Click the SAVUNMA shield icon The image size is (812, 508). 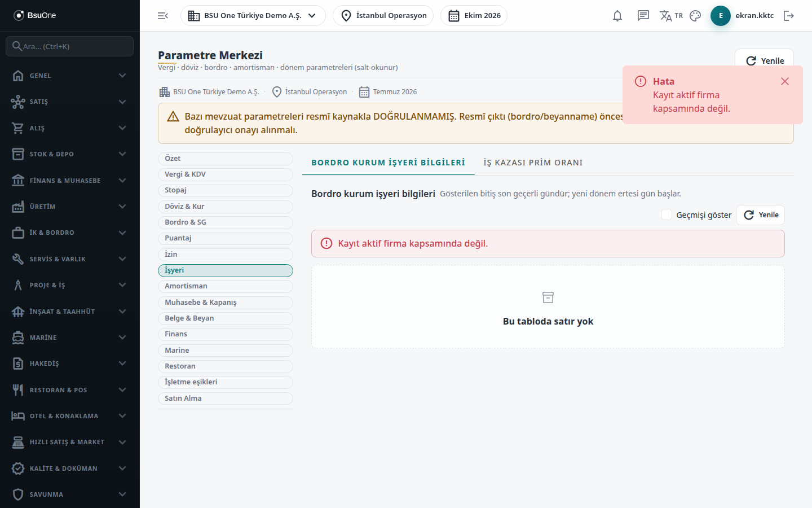(18, 494)
